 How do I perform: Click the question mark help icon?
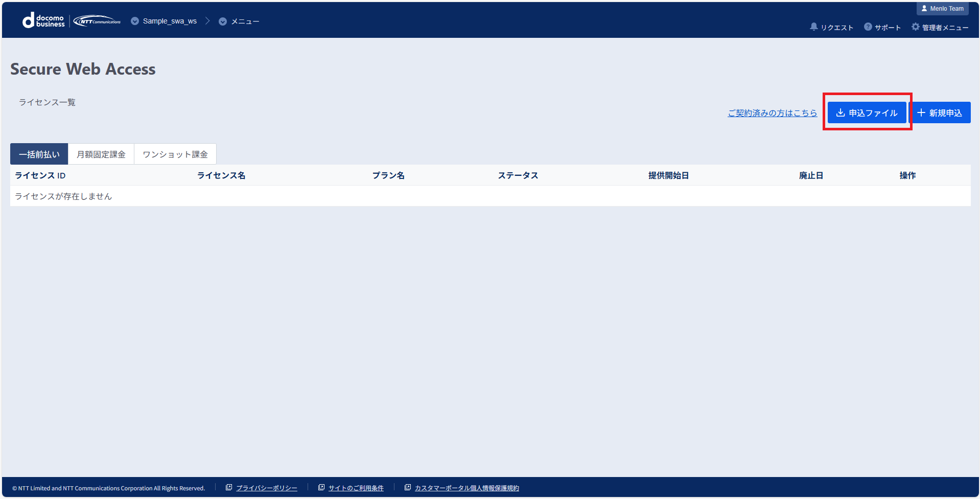pyautogui.click(x=868, y=27)
